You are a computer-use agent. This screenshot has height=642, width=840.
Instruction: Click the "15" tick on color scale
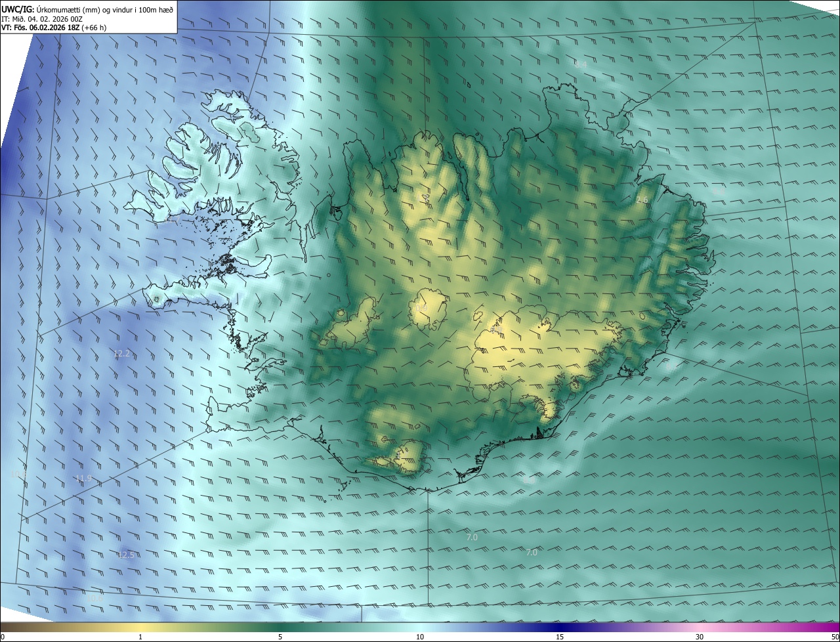tap(560, 637)
